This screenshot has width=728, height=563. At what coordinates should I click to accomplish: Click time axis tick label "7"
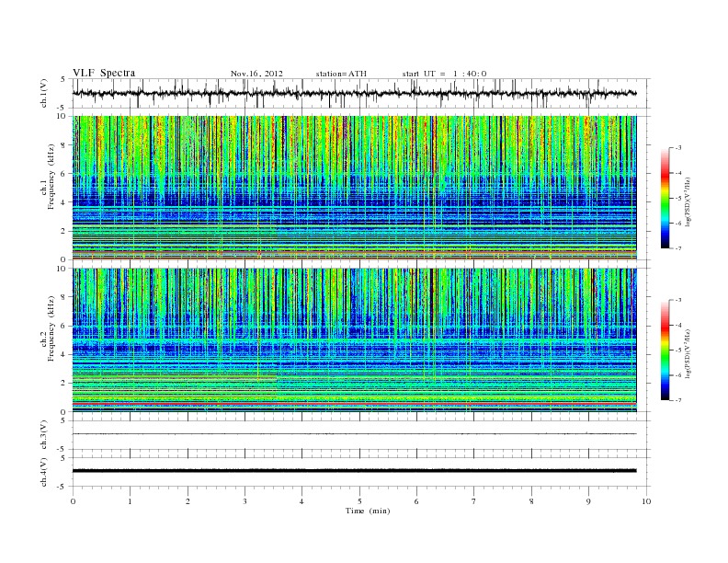(x=474, y=501)
